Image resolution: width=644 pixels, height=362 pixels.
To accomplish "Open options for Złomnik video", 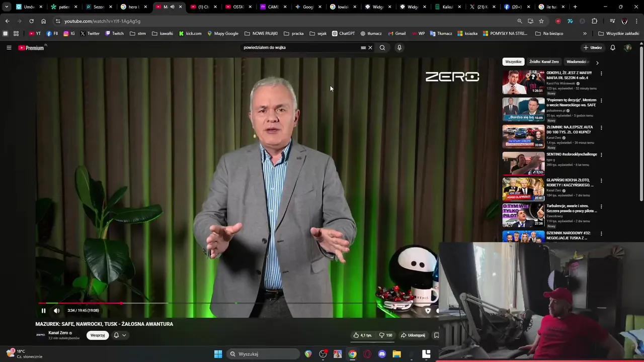I will [601, 128].
